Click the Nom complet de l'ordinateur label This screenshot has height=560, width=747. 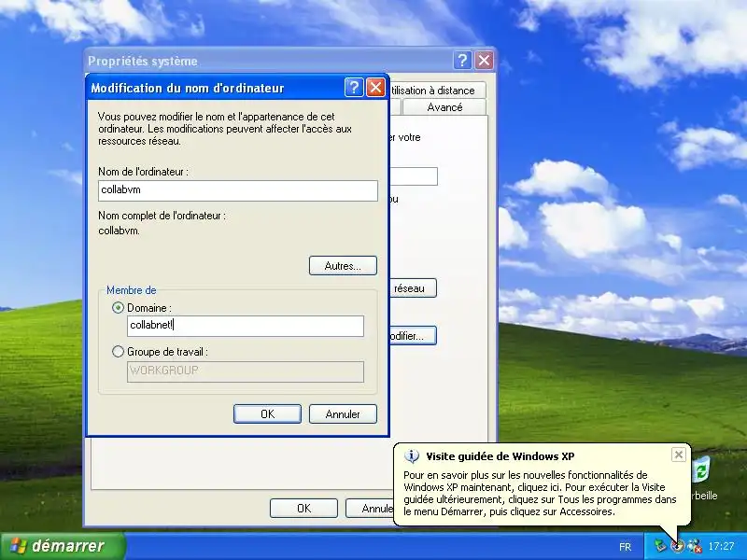click(x=162, y=216)
